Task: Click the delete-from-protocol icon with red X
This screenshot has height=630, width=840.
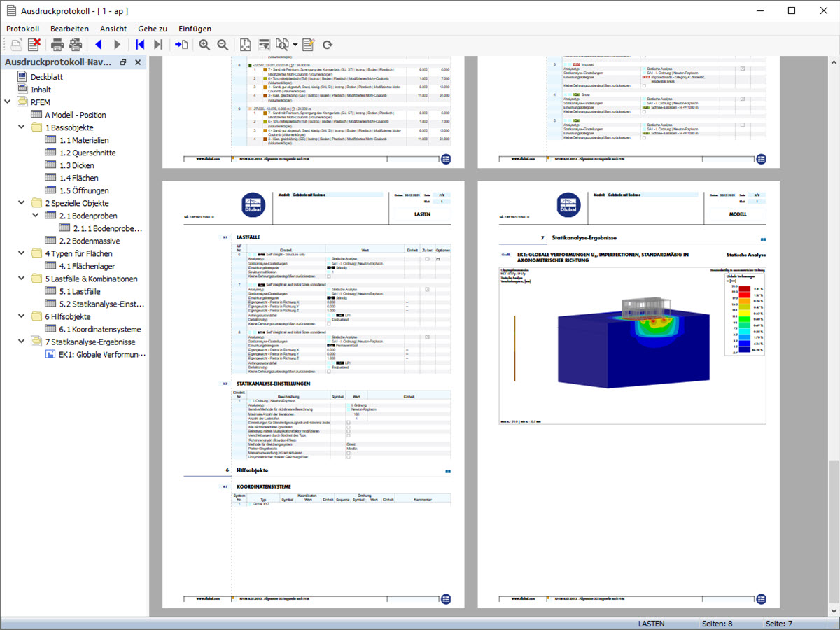Action: tap(34, 45)
